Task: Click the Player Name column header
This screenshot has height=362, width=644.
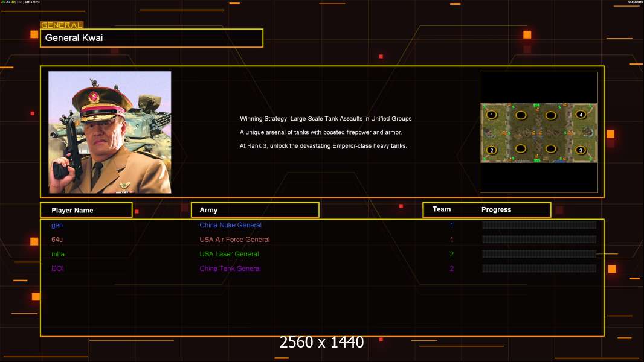Action: pos(86,210)
